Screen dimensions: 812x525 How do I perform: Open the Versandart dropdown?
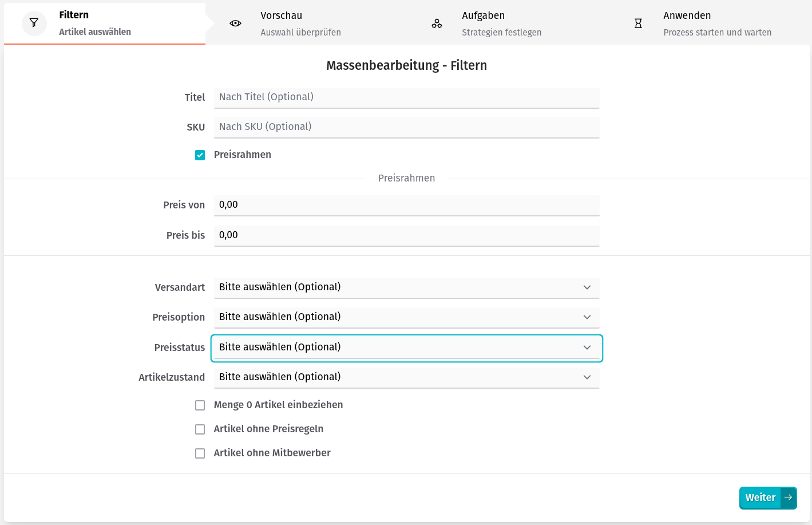pos(406,287)
